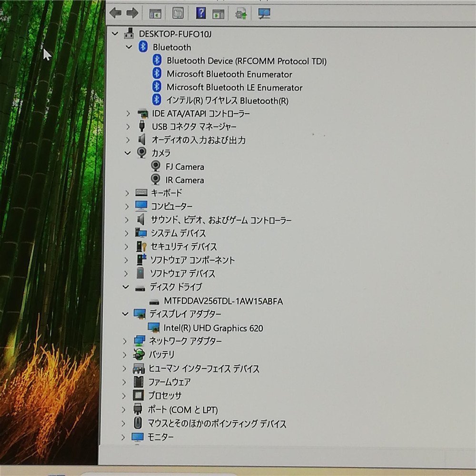Select the ファームウェア row label
Screen dimensions: 476x476
pos(169,382)
